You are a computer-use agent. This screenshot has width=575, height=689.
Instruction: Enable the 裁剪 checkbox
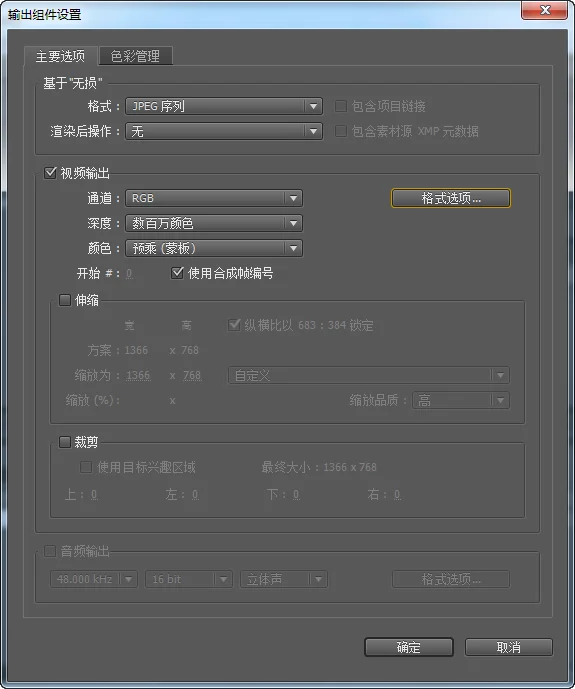pyautogui.click(x=65, y=442)
